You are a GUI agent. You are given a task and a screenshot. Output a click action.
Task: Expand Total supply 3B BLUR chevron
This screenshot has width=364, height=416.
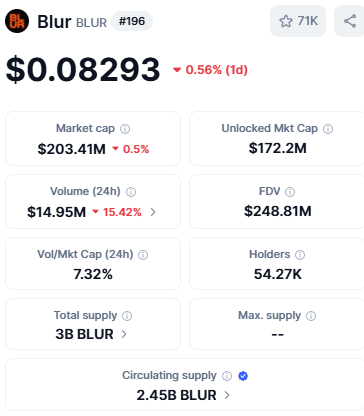(x=124, y=334)
